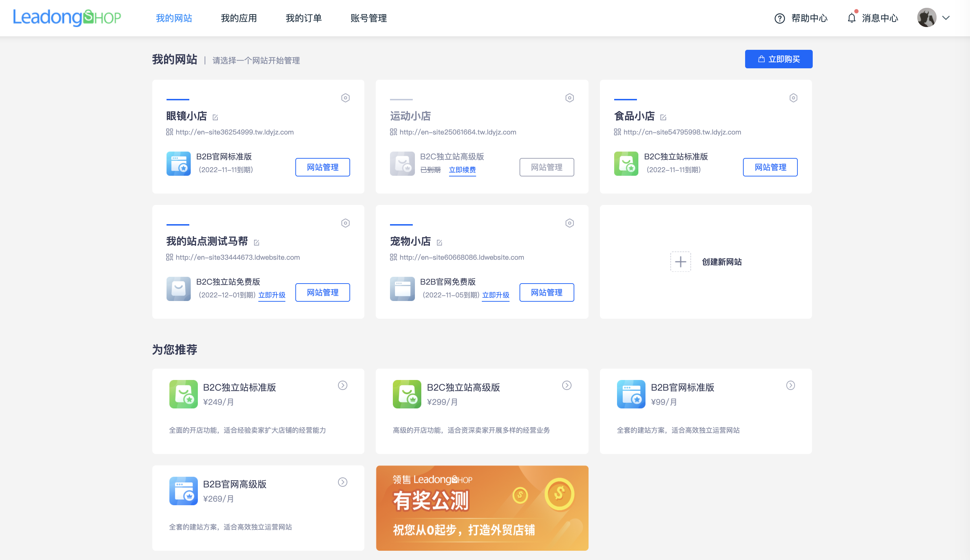Expand arrow on B2C独立站标准版 recommendation
The height and width of the screenshot is (560, 970).
[x=342, y=385]
